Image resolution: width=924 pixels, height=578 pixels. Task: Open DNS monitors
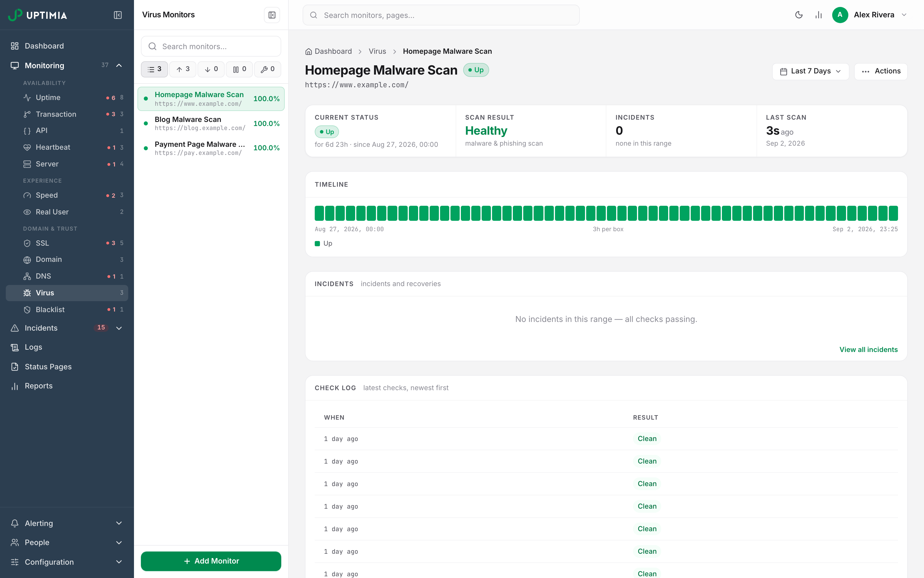[67, 276]
